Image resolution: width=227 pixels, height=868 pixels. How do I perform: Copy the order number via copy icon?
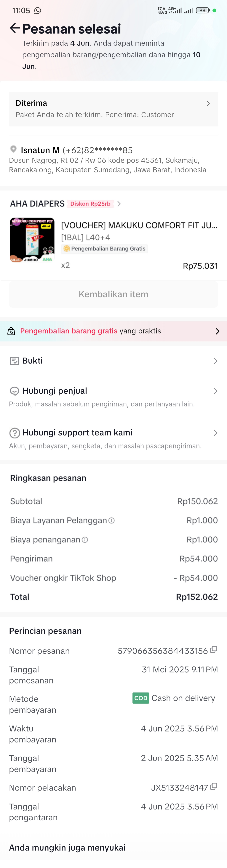pos(214,650)
